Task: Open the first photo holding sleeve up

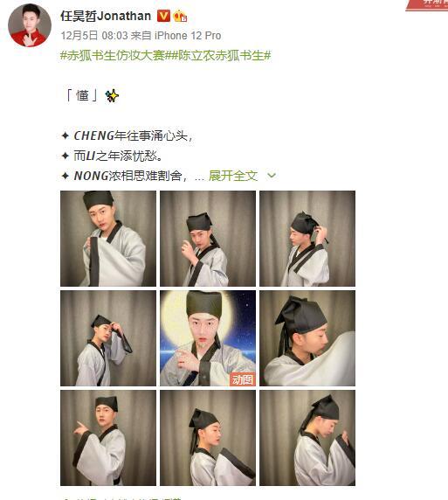Action: tap(108, 239)
